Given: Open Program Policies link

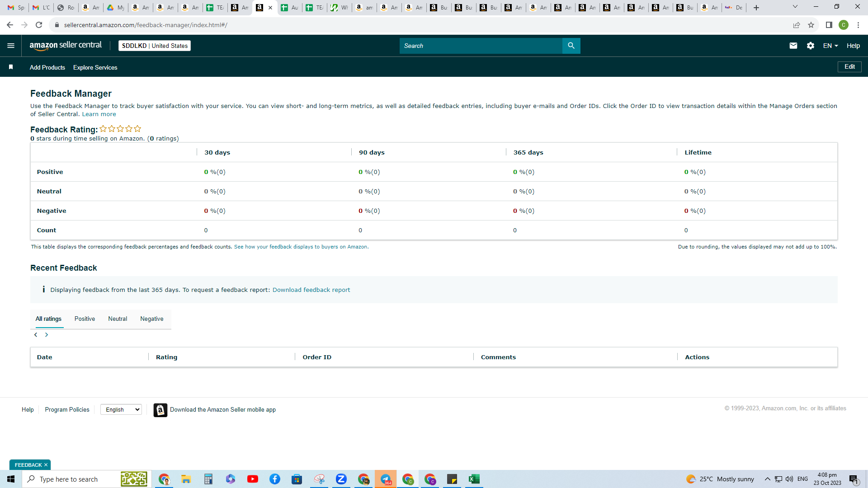Looking at the screenshot, I should pos(67,409).
